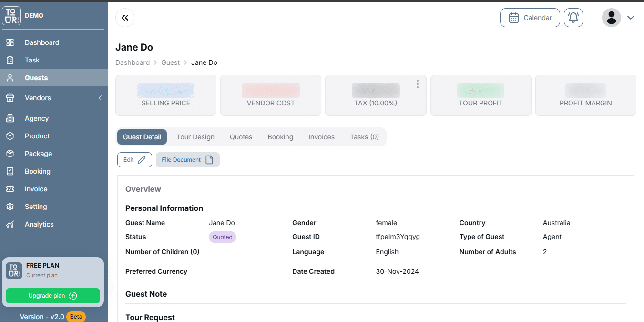Expand the Vendors submenu chevron
This screenshot has width=644, height=322.
[100, 98]
